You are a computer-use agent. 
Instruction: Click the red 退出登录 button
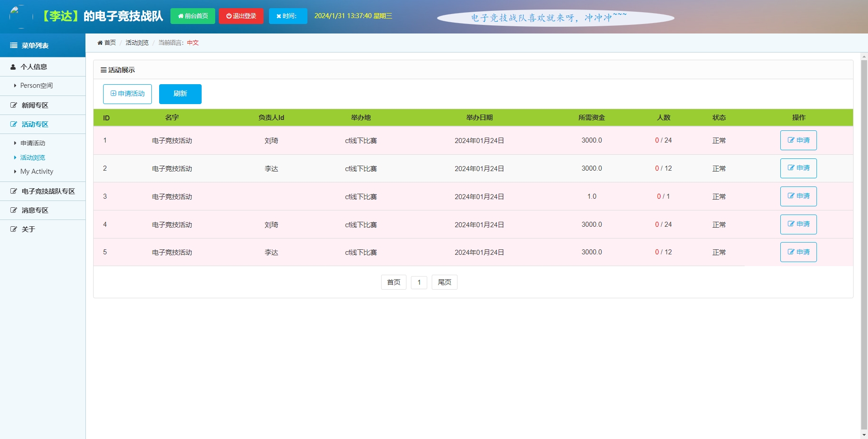(241, 16)
